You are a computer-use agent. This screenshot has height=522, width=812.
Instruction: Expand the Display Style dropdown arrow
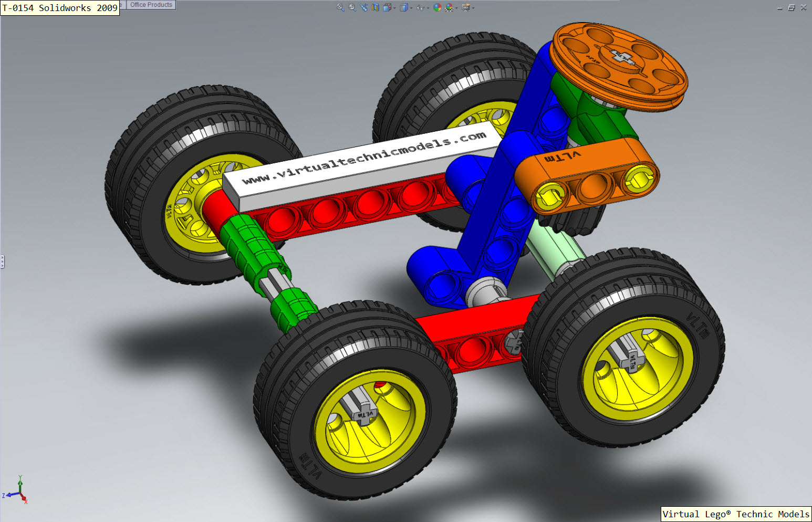pyautogui.click(x=411, y=8)
